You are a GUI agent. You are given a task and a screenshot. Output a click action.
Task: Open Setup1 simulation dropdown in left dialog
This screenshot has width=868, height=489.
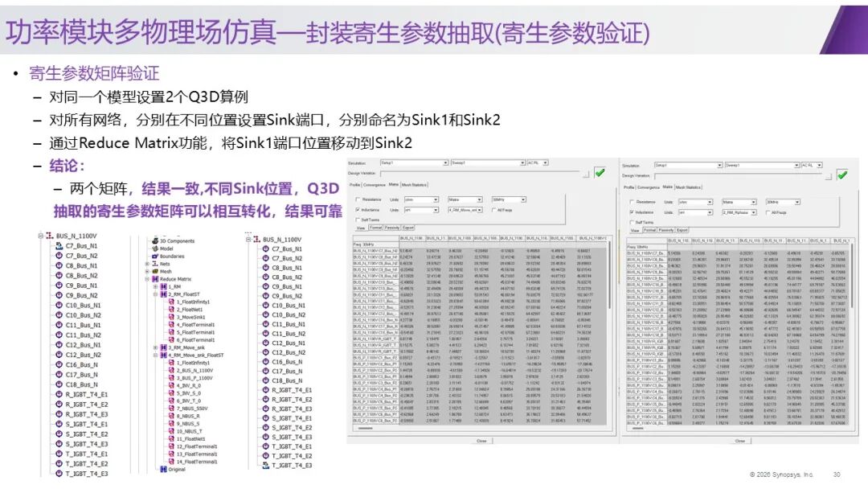pos(414,162)
